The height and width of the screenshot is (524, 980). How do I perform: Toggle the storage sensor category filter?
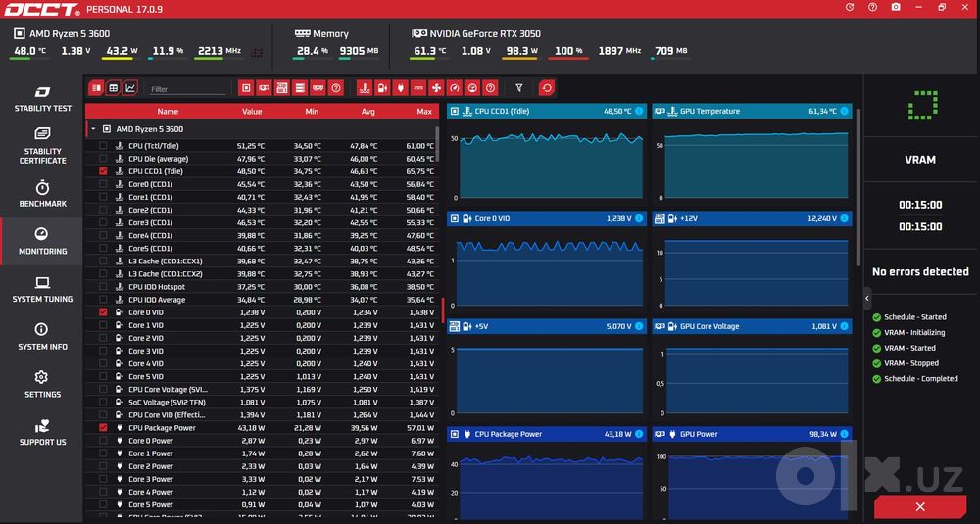[300, 88]
